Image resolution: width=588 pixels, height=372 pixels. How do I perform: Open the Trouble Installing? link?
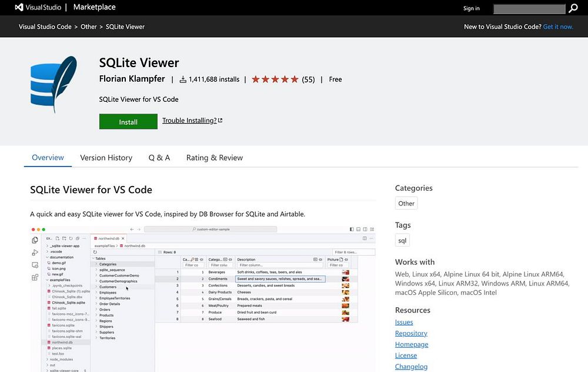pyautogui.click(x=192, y=120)
